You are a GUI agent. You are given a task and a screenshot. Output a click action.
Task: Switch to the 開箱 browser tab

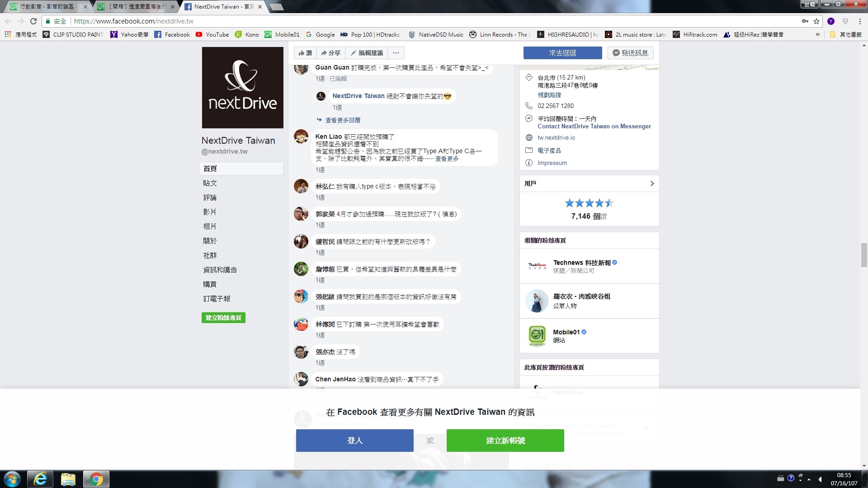[x=136, y=7]
